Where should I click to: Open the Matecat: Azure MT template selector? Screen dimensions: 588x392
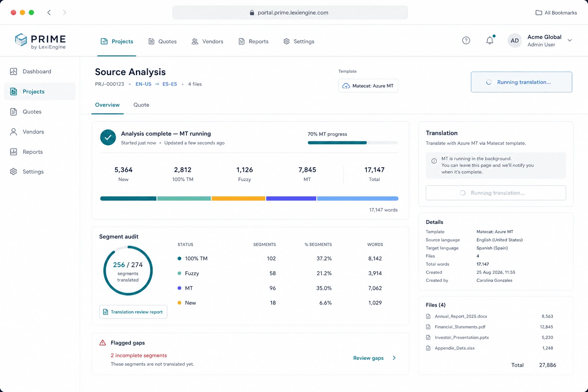(368, 86)
